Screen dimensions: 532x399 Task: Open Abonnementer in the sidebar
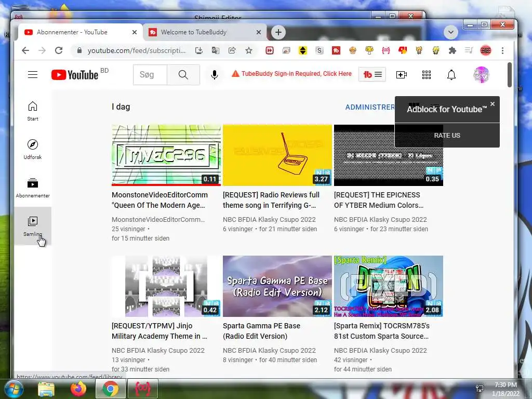point(33,188)
